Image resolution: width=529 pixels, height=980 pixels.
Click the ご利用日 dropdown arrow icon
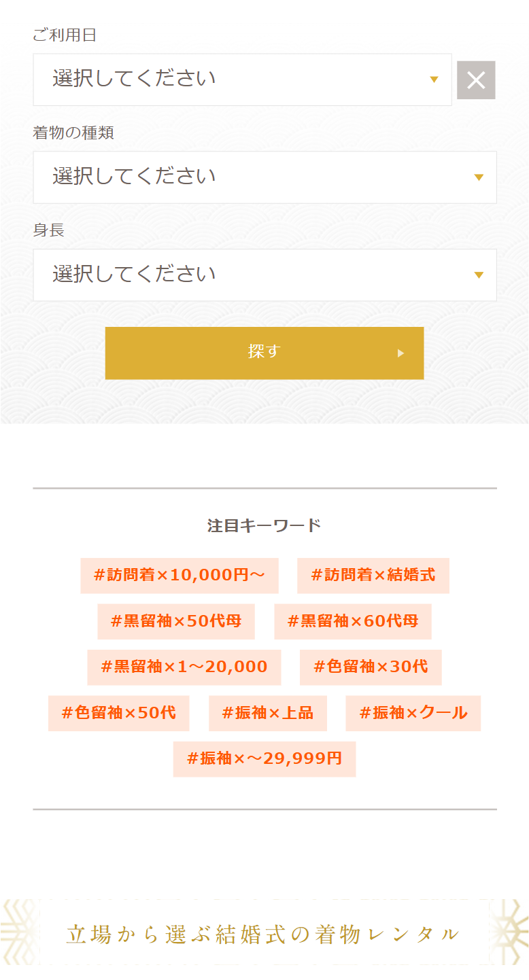pyautogui.click(x=434, y=80)
